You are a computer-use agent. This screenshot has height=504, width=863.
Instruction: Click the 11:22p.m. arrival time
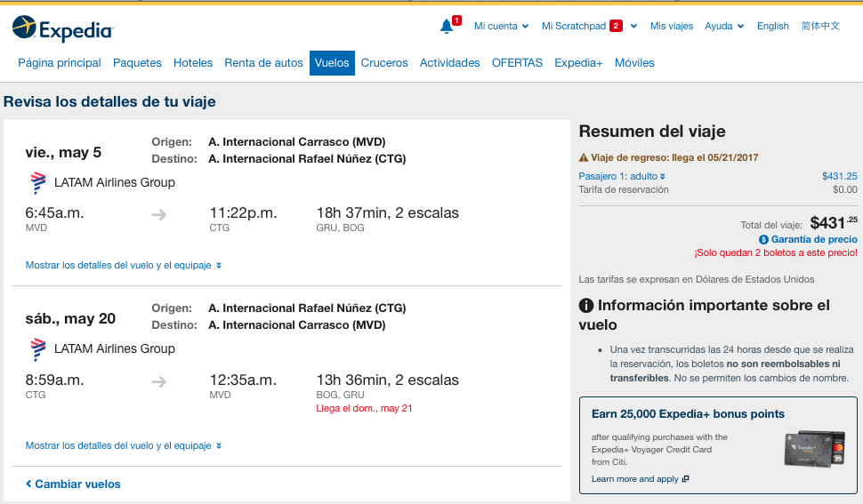243,212
